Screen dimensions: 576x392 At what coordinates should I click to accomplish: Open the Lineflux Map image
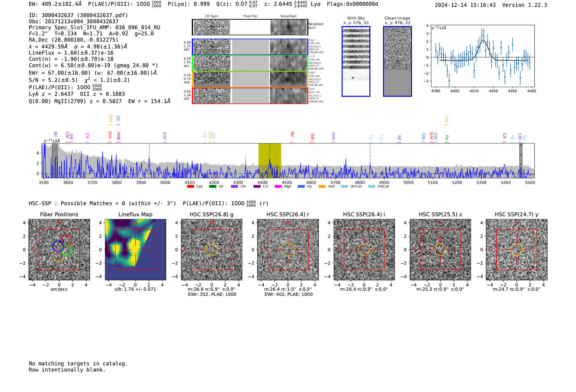135,250
